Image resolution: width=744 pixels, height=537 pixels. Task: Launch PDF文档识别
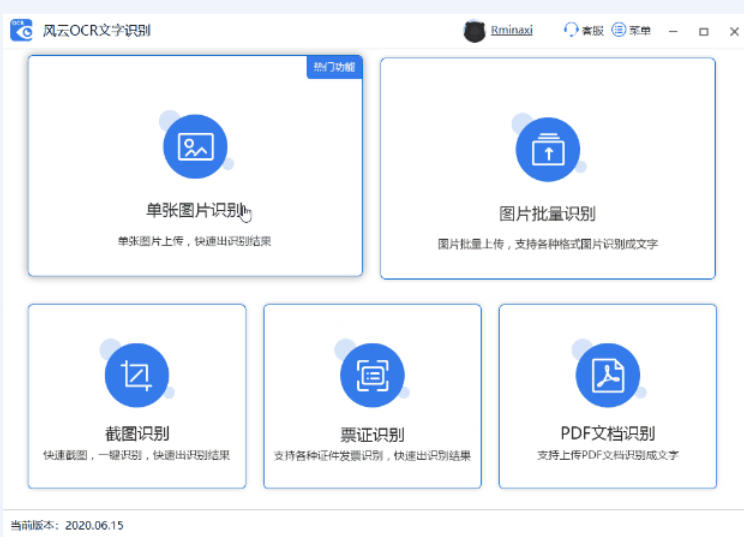click(607, 433)
